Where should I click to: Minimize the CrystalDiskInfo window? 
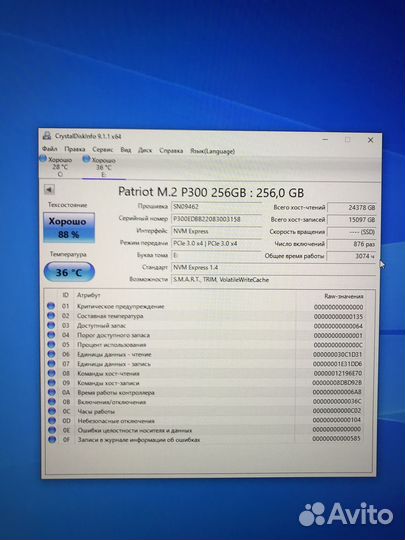(x=325, y=139)
